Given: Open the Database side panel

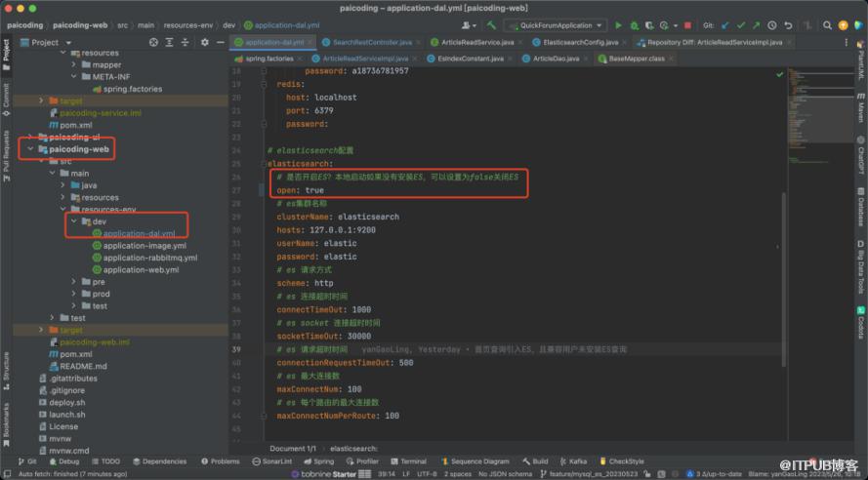Looking at the screenshot, I should pos(861,206).
